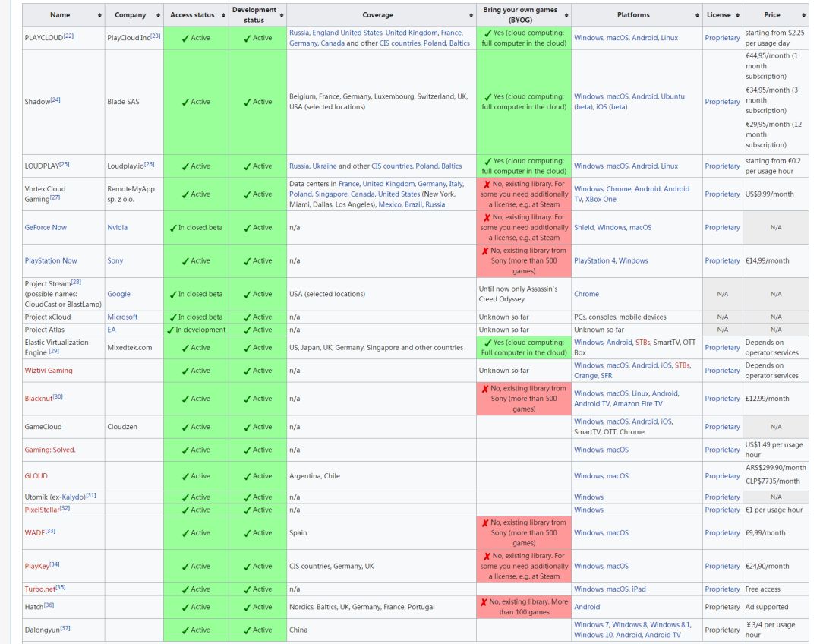Sort the table by the Coverage column

click(471, 15)
